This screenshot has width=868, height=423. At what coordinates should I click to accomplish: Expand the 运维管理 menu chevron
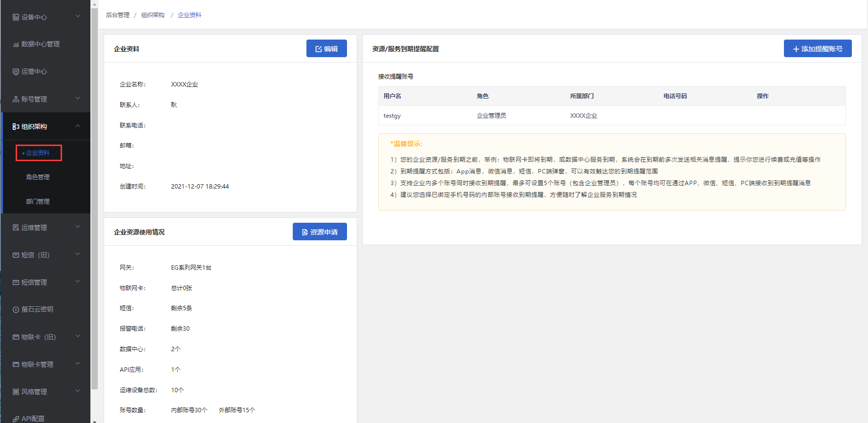click(78, 227)
